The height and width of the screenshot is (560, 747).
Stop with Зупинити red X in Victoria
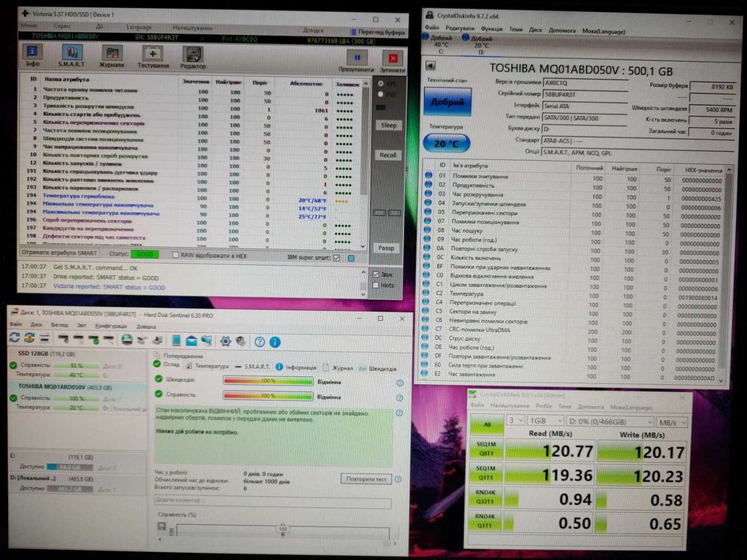(392, 62)
